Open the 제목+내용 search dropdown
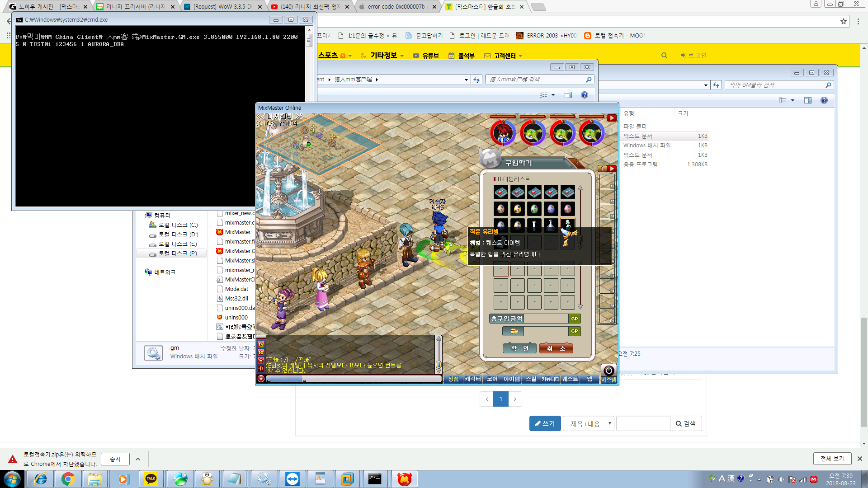 pos(588,423)
